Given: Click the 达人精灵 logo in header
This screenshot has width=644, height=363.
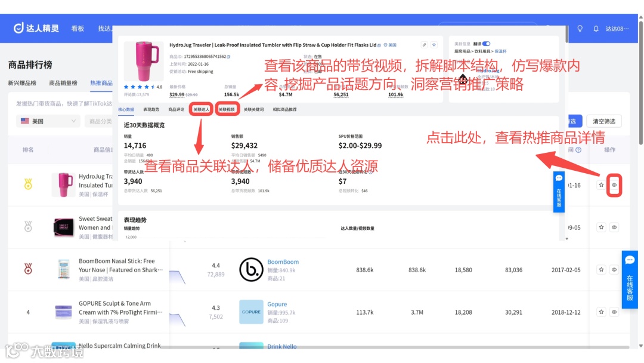Looking at the screenshot, I should [36, 28].
